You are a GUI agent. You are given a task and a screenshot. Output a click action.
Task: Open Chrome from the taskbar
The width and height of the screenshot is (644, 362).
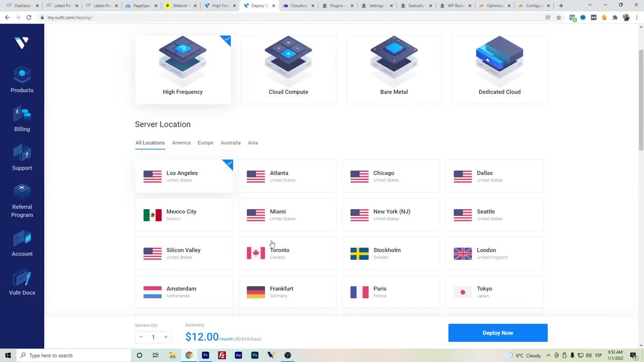pos(189,355)
